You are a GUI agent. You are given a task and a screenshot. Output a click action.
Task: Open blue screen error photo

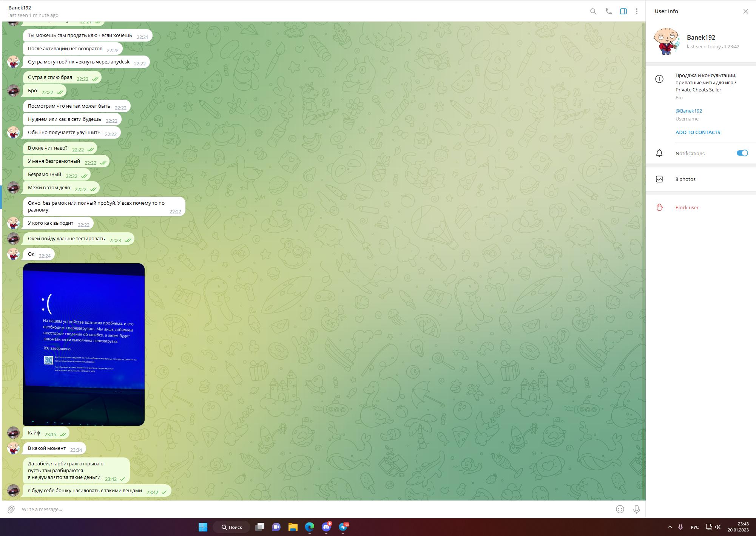[84, 344]
